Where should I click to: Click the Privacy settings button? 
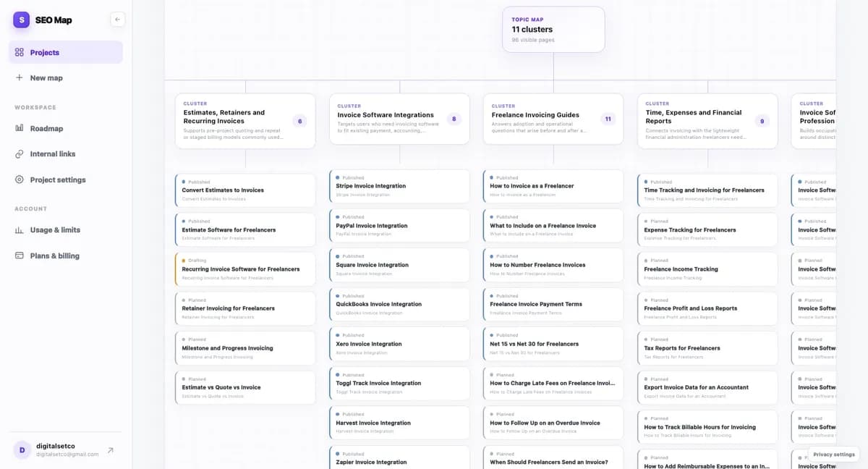[834, 455]
